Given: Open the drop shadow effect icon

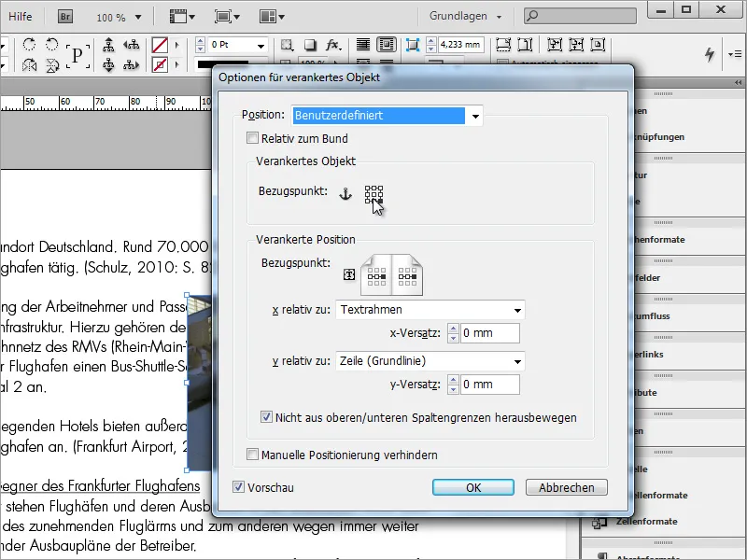Looking at the screenshot, I should coord(310,45).
